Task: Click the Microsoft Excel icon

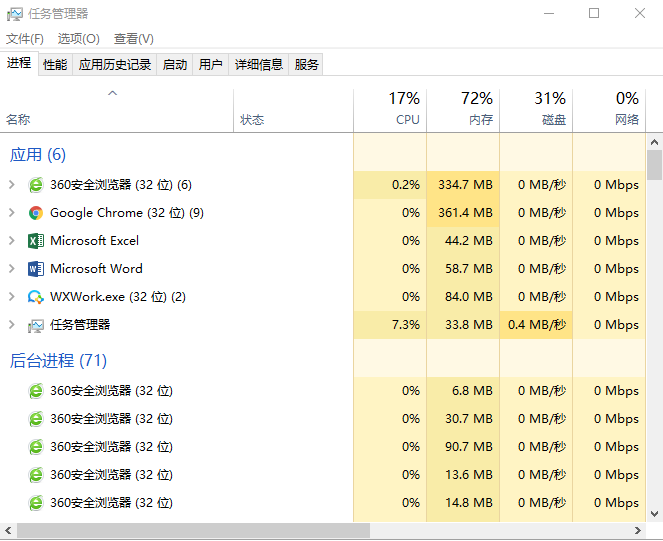Action: pyautogui.click(x=36, y=241)
